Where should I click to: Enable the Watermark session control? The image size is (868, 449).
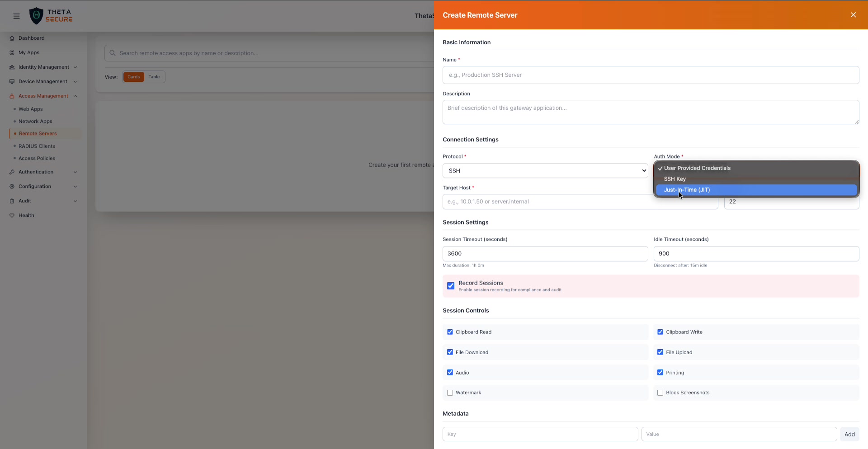(450, 393)
